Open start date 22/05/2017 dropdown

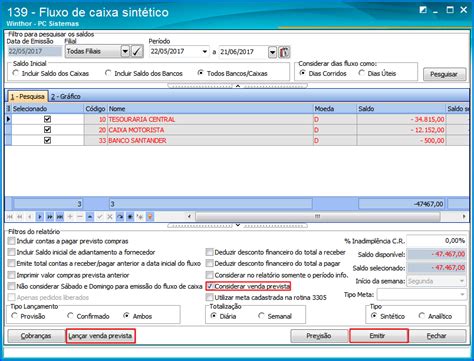tap(205, 52)
